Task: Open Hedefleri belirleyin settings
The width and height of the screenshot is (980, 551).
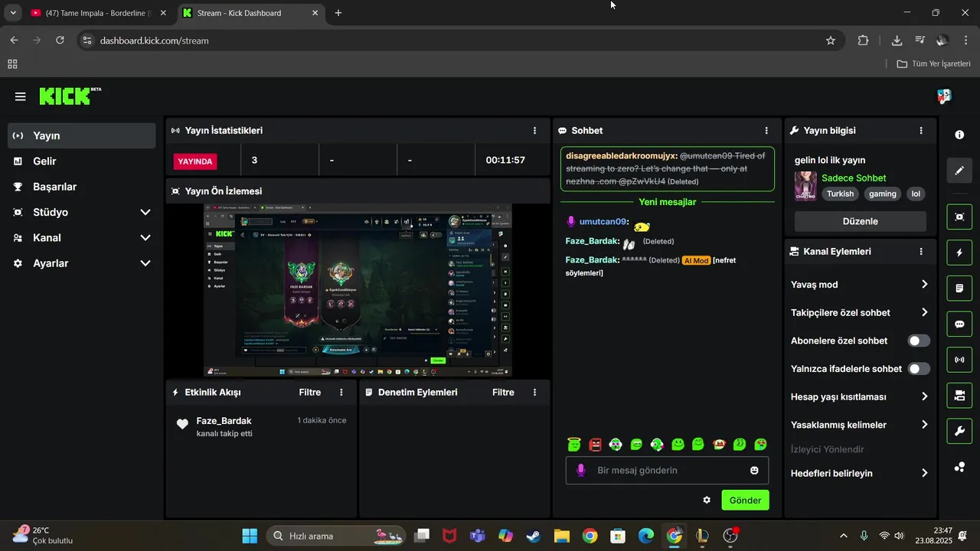Action: click(860, 473)
